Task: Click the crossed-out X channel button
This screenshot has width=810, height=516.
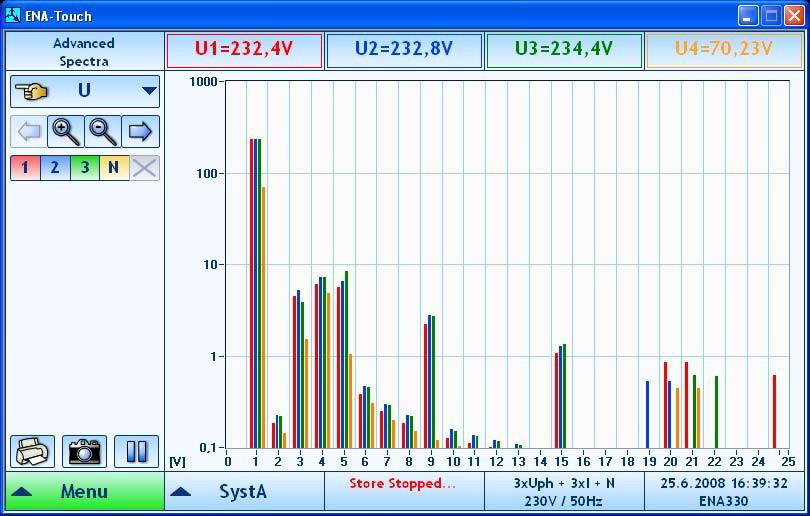Action: coord(145,167)
